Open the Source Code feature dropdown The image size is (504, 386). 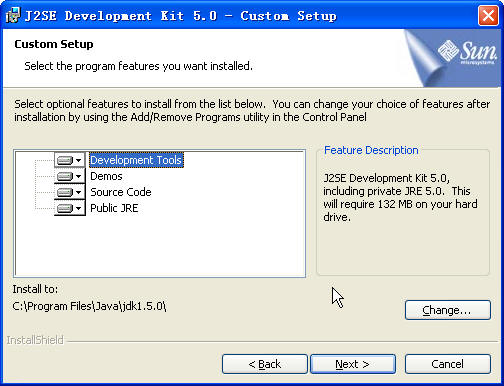[x=70, y=192]
